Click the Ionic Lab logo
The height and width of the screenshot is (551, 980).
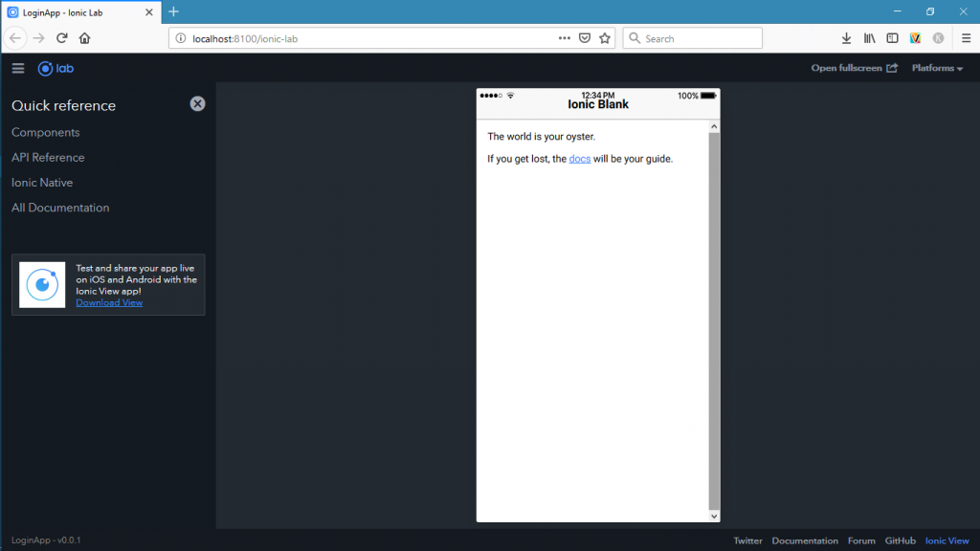pyautogui.click(x=56, y=68)
